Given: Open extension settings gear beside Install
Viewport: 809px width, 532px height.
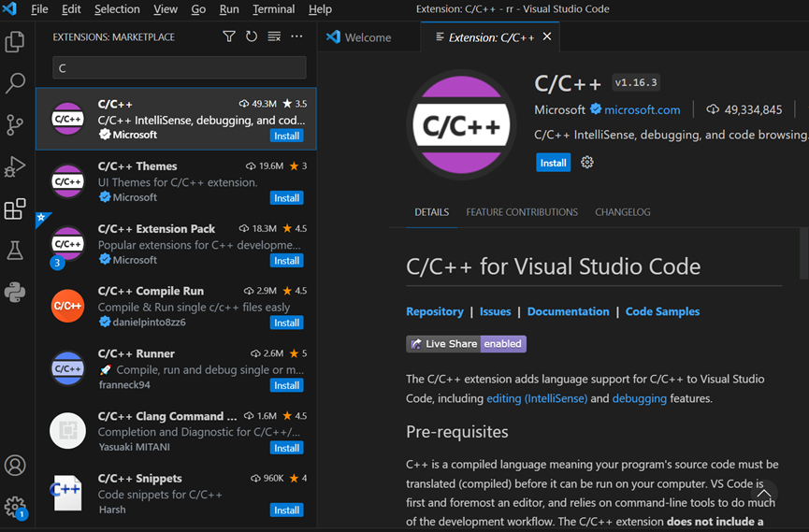Looking at the screenshot, I should 587,163.
